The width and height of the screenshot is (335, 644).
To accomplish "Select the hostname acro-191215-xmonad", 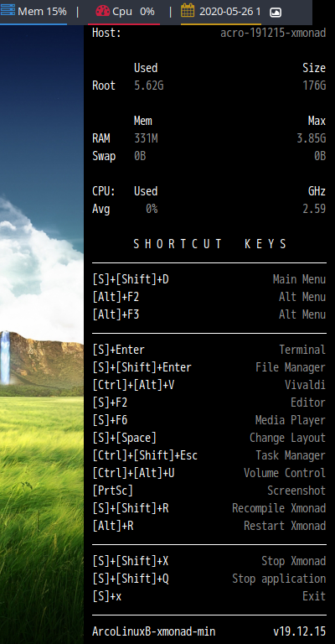I will click(273, 33).
